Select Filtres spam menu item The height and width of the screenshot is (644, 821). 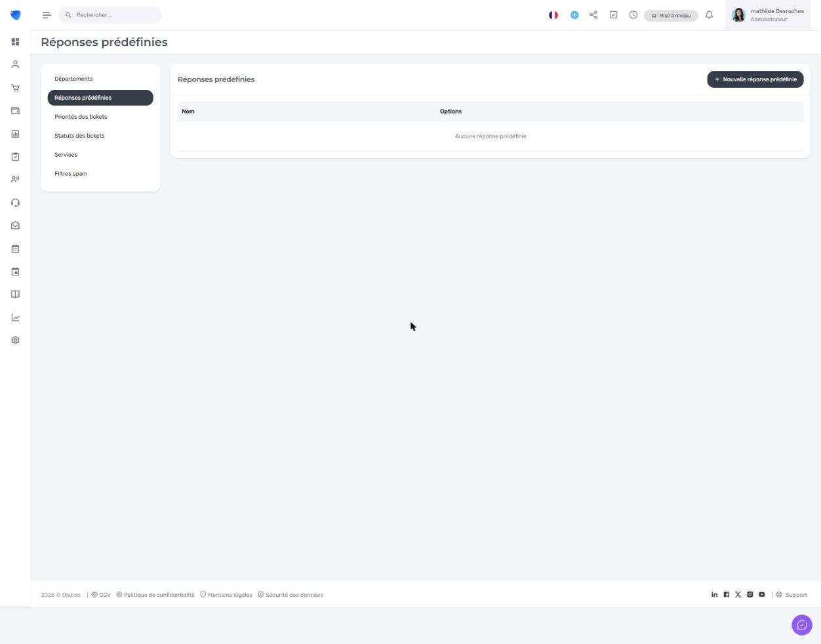(x=100, y=174)
